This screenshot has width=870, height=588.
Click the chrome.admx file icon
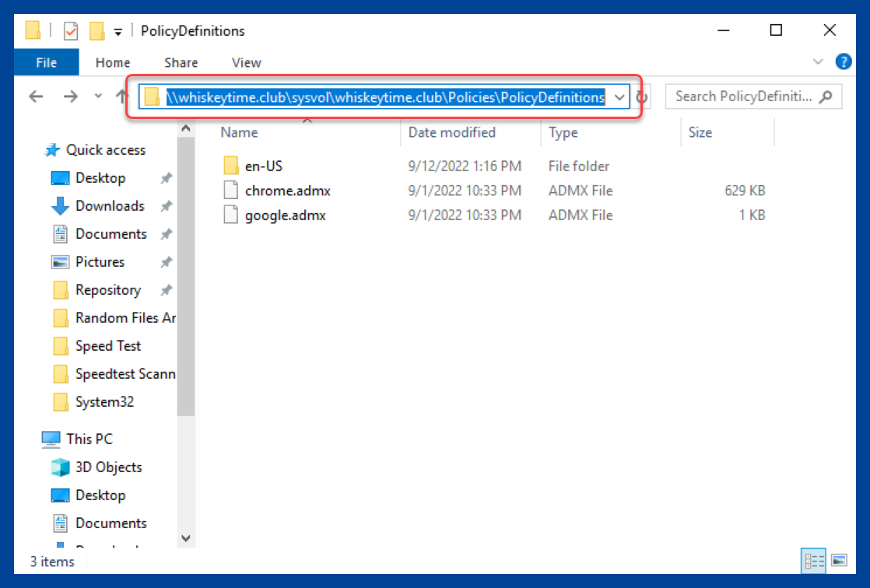point(231,191)
